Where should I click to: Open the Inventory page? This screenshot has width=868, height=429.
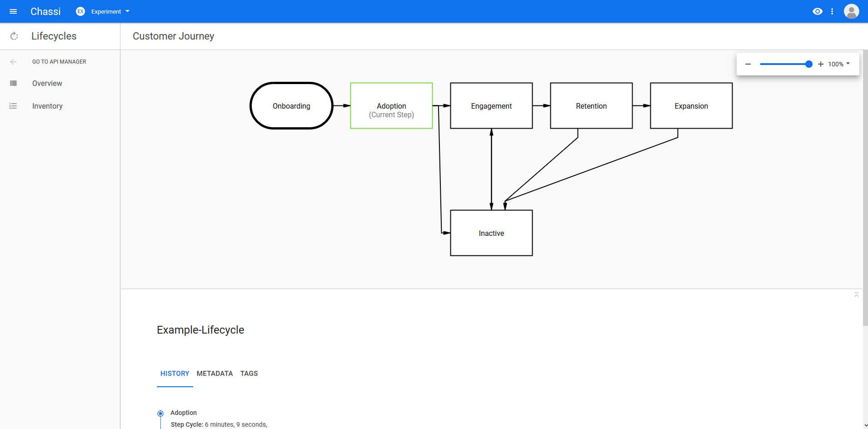[47, 106]
